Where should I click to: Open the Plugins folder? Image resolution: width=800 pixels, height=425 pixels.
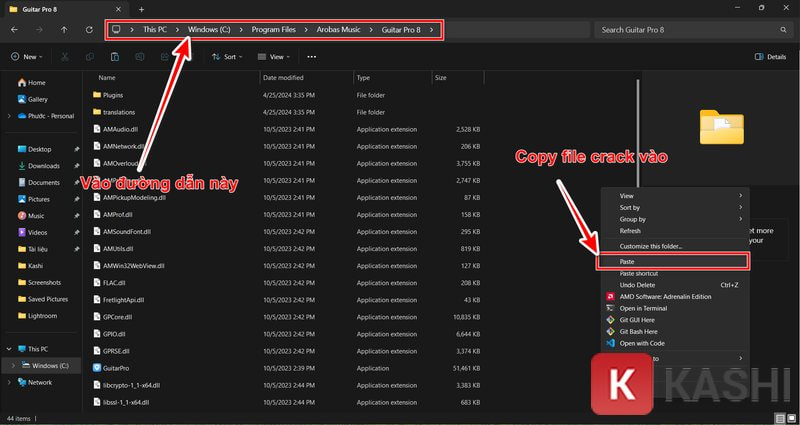pyautogui.click(x=112, y=95)
